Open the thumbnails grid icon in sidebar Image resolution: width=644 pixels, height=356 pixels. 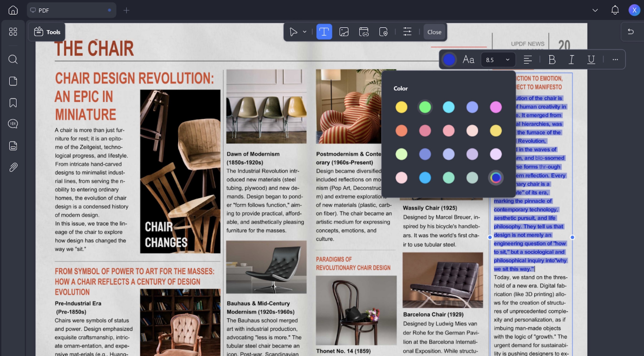[x=13, y=32]
